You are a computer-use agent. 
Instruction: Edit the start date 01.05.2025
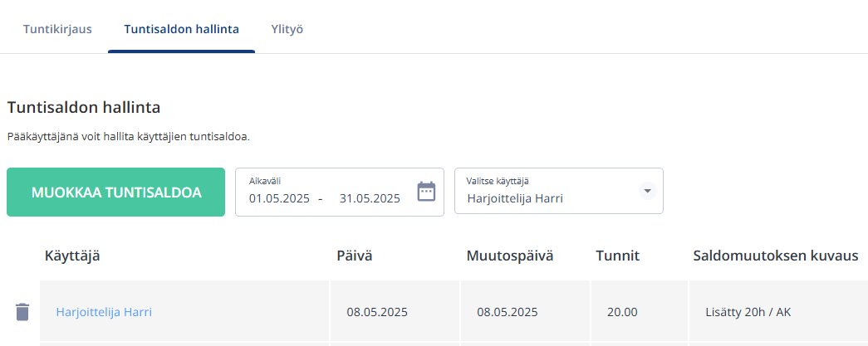(279, 198)
